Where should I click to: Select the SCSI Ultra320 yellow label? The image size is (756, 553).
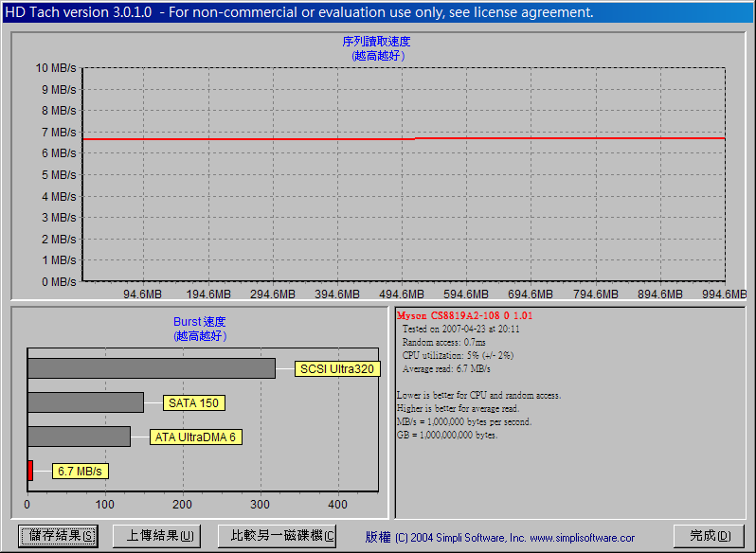[336, 368]
